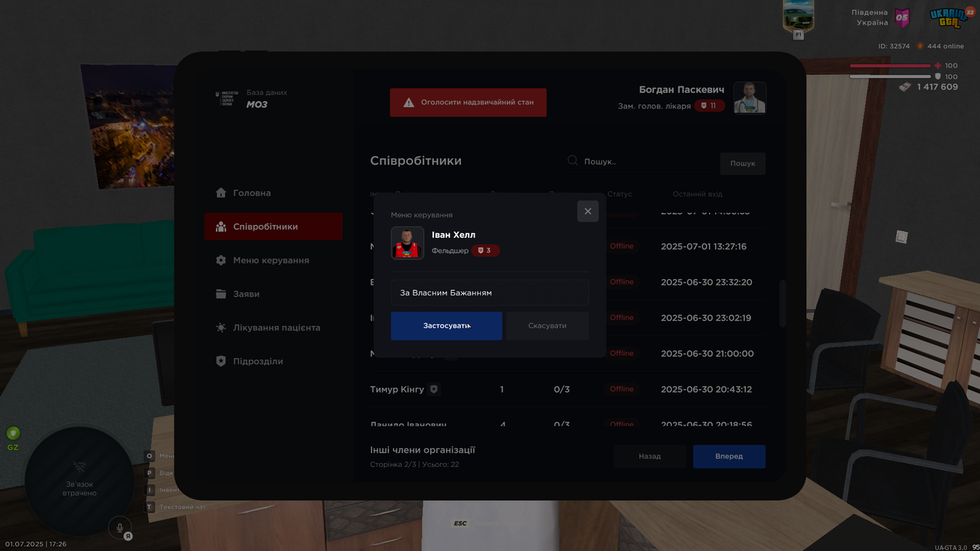Click the pink 05 server badge
Screen dimensions: 980x551
coord(903,18)
